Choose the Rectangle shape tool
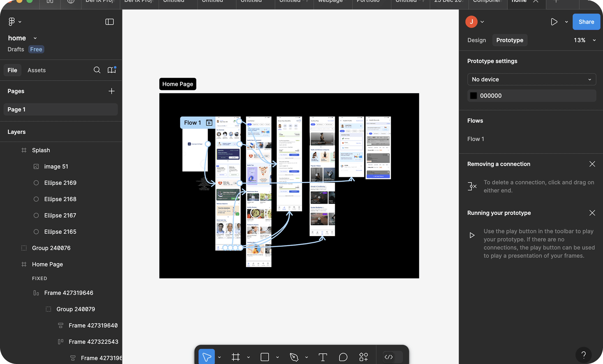 [265, 357]
